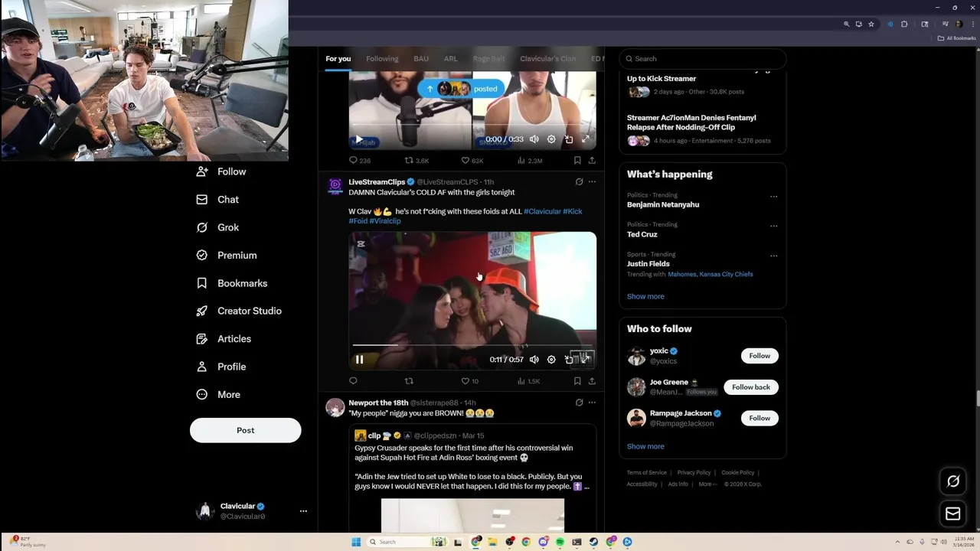Viewport: 980px width, 551px height.
Task: Like the LiveStreamClips post with 10 likes
Action: 469,381
